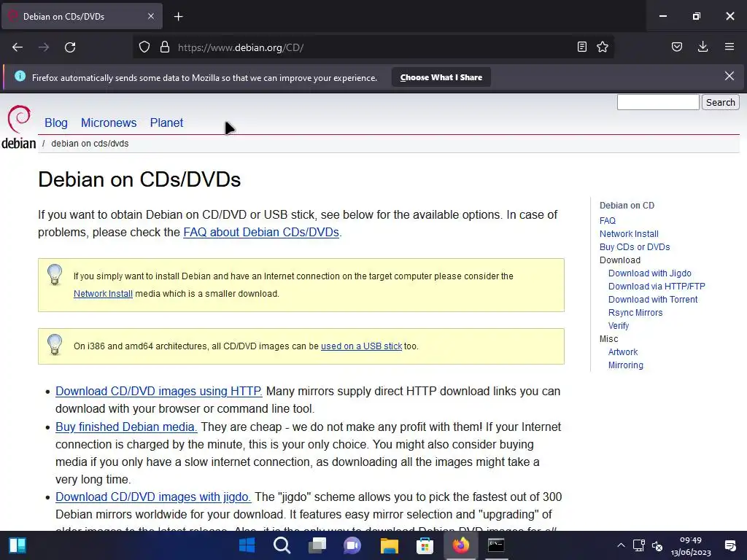Open Verify sidebar link
The image size is (747, 560).
[619, 326]
